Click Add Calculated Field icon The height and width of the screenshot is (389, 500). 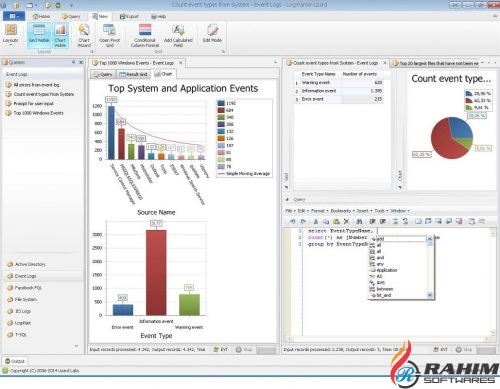click(x=178, y=31)
